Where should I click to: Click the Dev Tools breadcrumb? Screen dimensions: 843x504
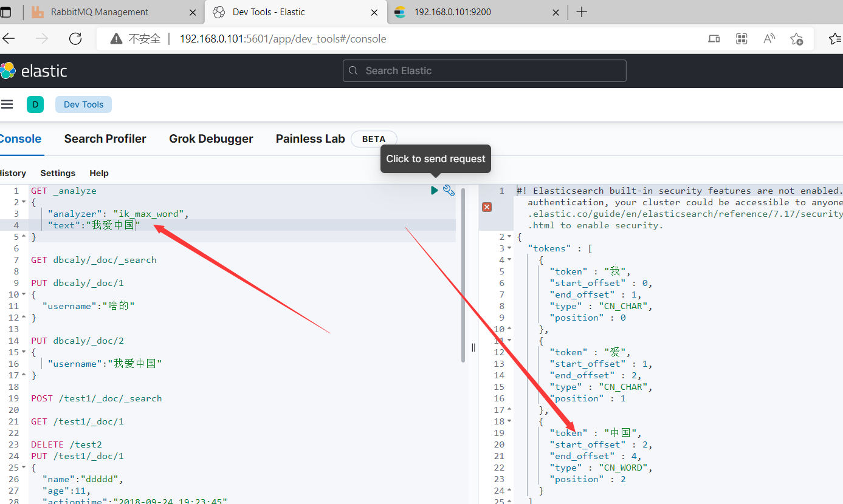tap(83, 104)
